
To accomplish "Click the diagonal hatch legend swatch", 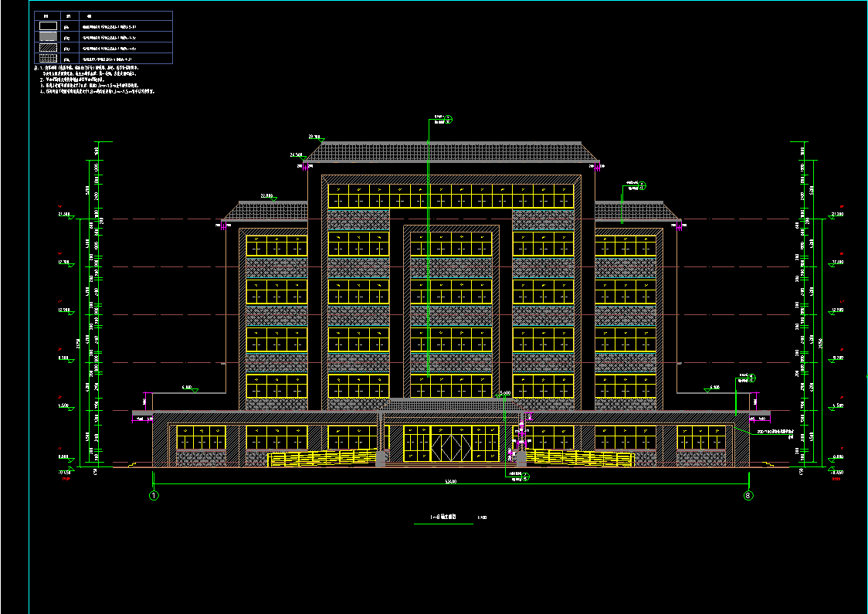I will 48,47.
